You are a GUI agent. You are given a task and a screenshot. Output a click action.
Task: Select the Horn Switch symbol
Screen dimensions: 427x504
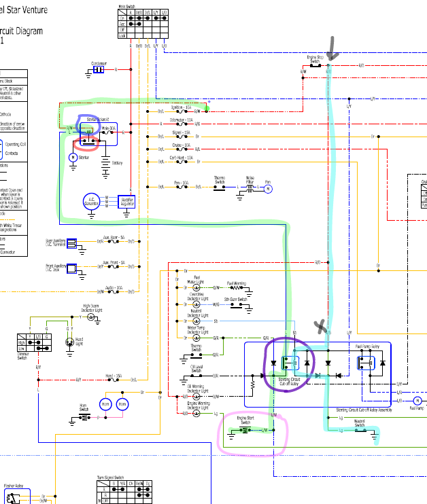click(x=84, y=417)
